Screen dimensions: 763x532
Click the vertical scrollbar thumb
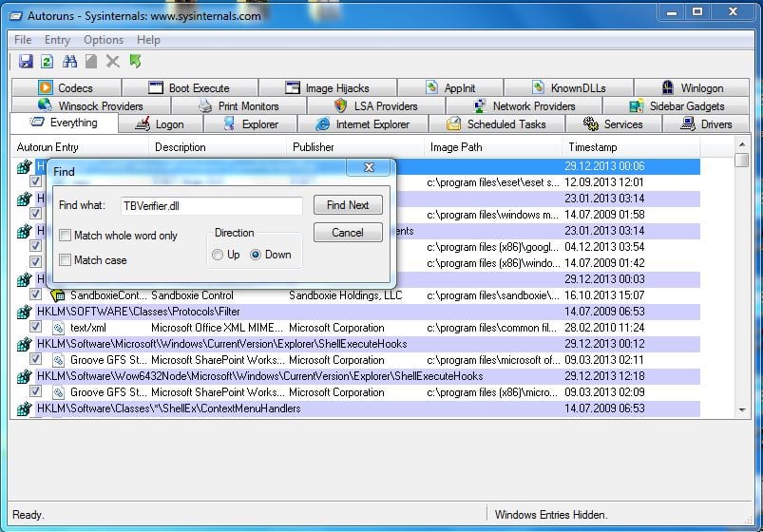742,161
